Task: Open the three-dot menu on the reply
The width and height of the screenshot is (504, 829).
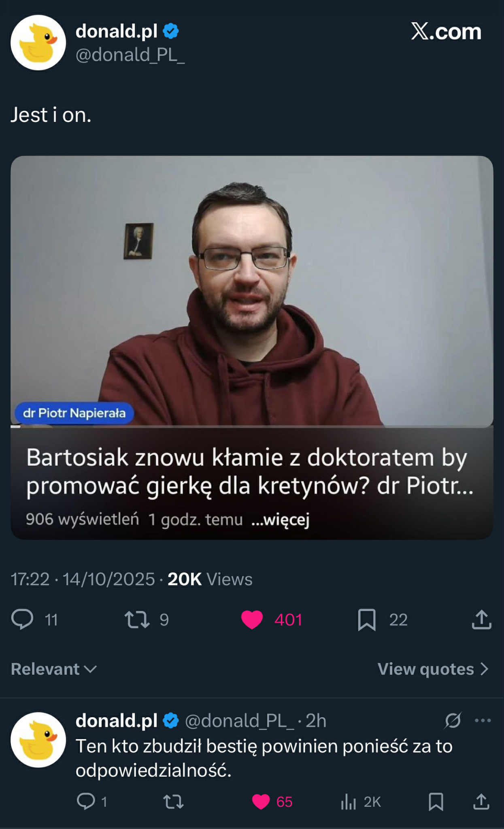Action: click(483, 720)
